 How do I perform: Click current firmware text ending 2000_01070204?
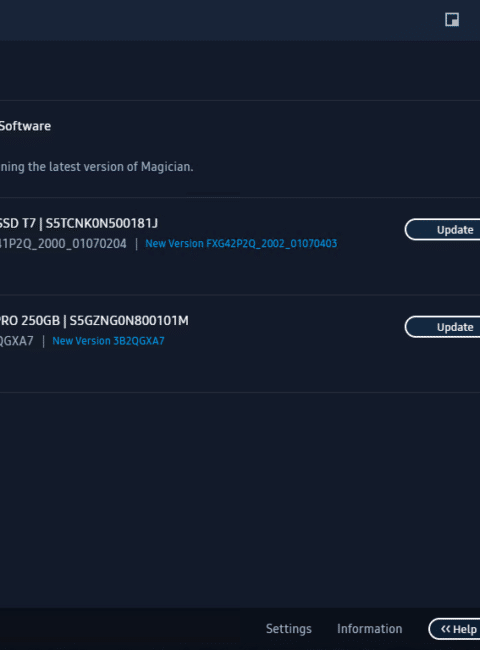point(63,243)
